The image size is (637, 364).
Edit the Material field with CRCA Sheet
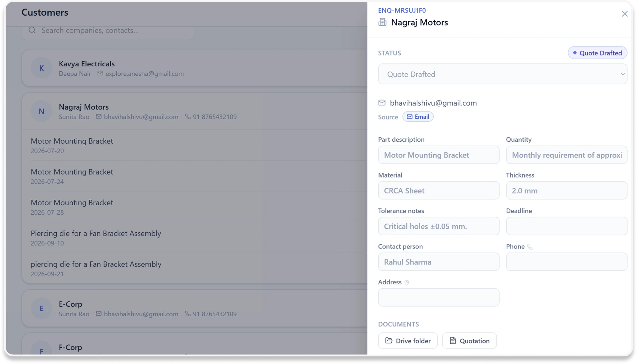[439, 190]
